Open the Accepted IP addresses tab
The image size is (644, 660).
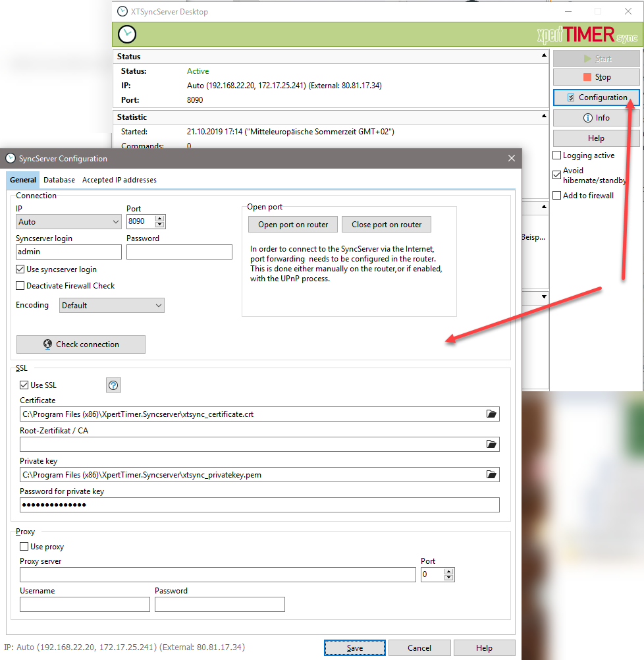(x=119, y=179)
